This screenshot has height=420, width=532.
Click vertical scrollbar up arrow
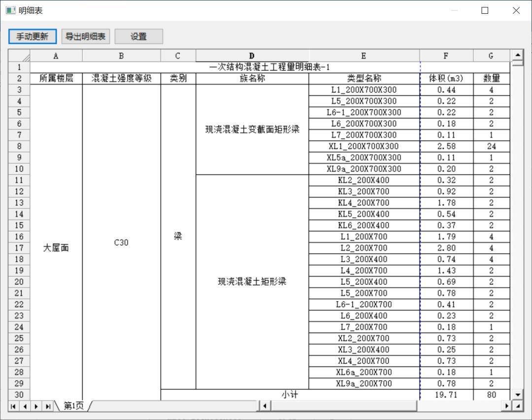coord(518,54)
